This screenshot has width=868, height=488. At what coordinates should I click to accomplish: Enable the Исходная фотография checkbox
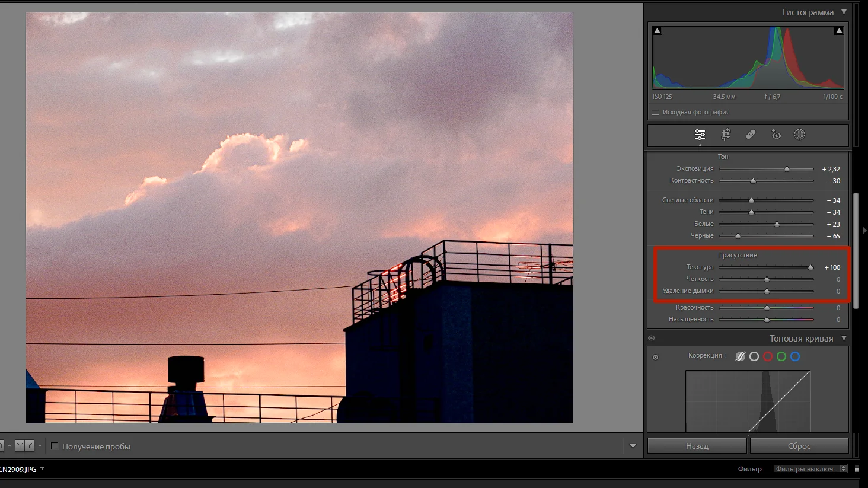[x=655, y=112]
